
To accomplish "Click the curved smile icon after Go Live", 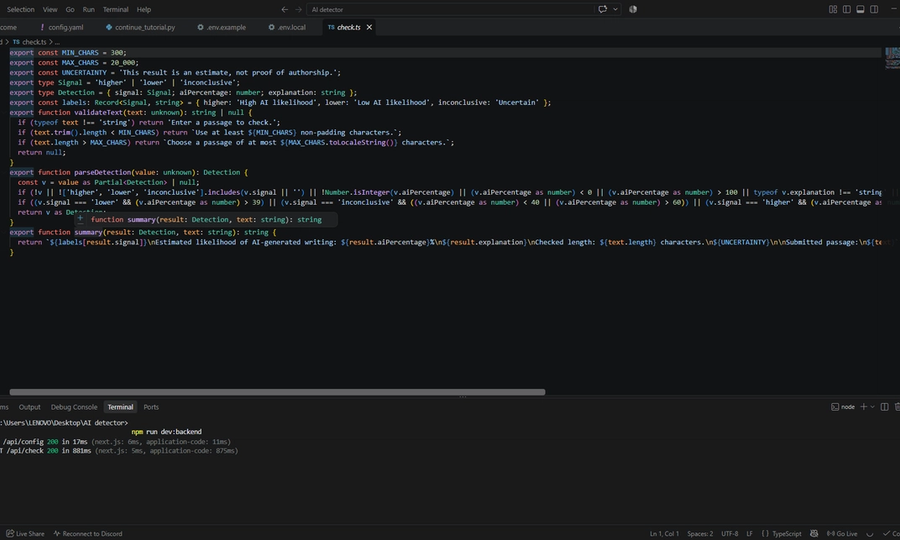I will click(x=870, y=534).
